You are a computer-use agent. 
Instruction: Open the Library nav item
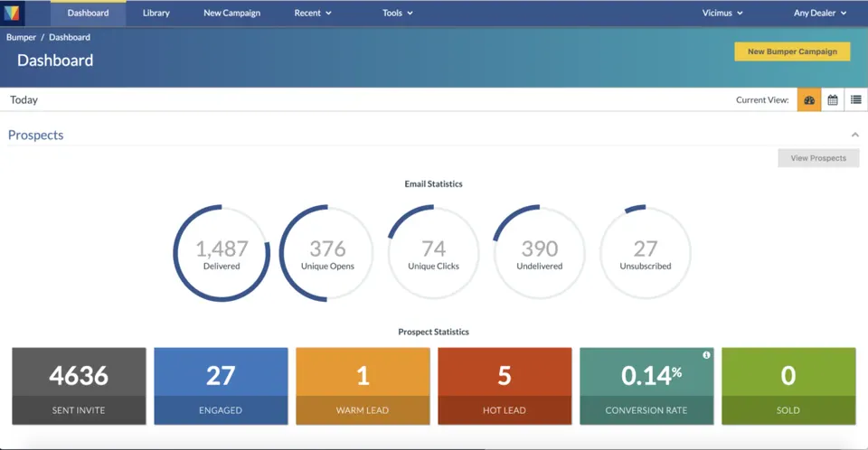coord(156,13)
